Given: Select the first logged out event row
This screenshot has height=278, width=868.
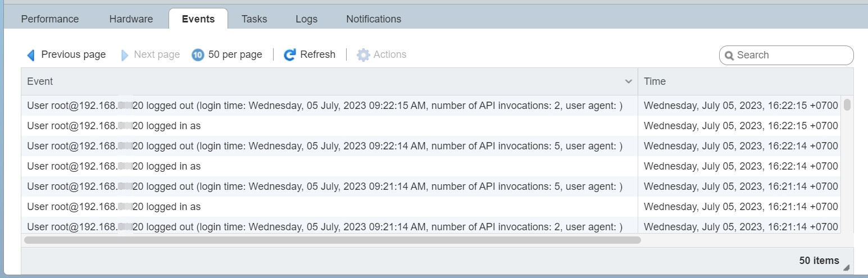Looking at the screenshot, I should [x=325, y=106].
